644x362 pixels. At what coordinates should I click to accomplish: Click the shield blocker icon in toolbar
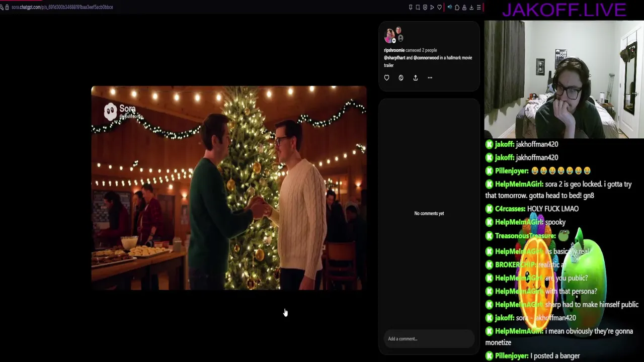coord(425,7)
